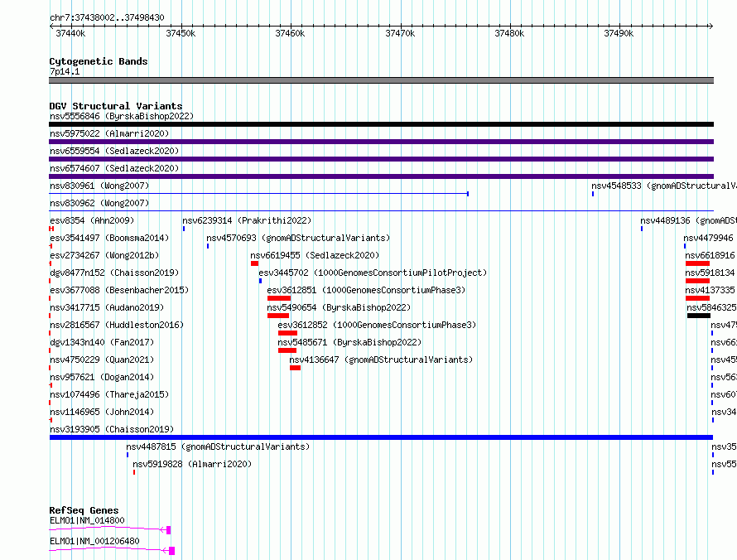Click magenta exon of ELMO1|NM_001206480

[x=172, y=551]
